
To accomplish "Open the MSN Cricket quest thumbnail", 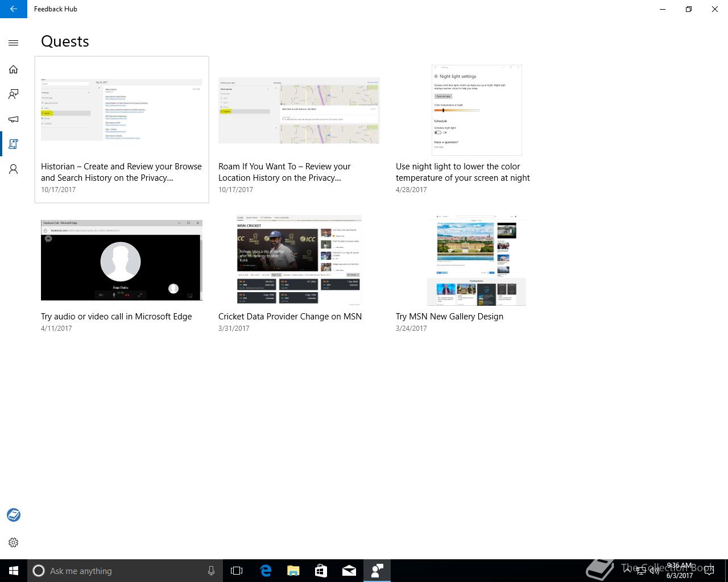I will [x=299, y=260].
